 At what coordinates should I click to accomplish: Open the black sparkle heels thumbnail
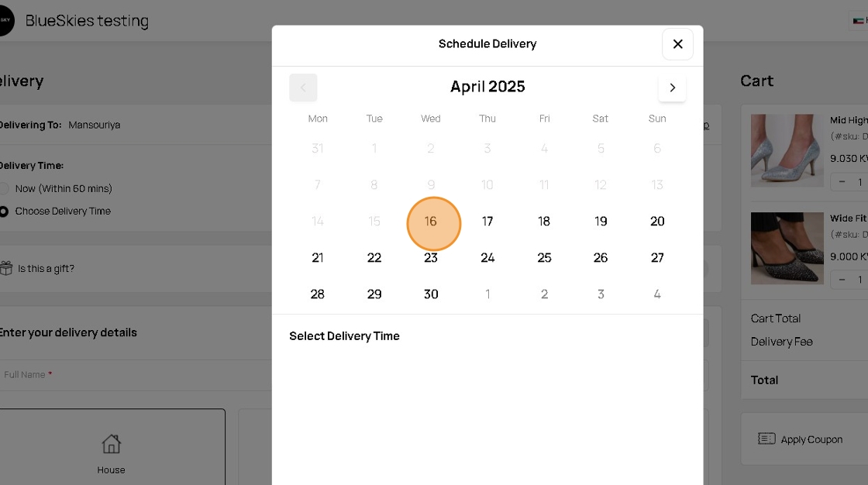coord(787,248)
